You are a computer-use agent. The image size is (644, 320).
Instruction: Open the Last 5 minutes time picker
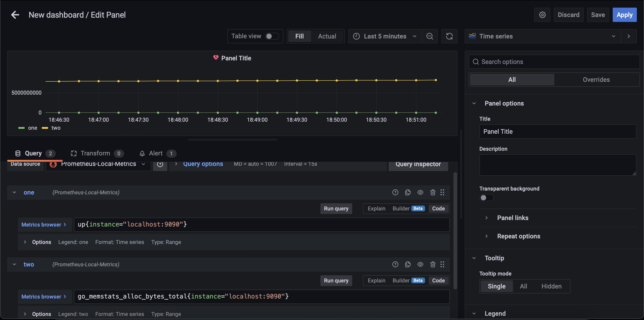coord(385,36)
